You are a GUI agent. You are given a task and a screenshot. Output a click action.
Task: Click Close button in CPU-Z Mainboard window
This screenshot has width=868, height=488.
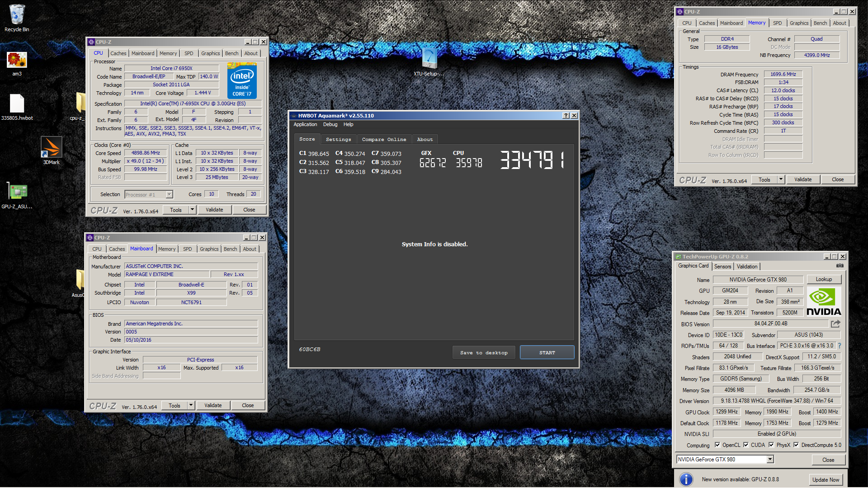click(x=248, y=406)
